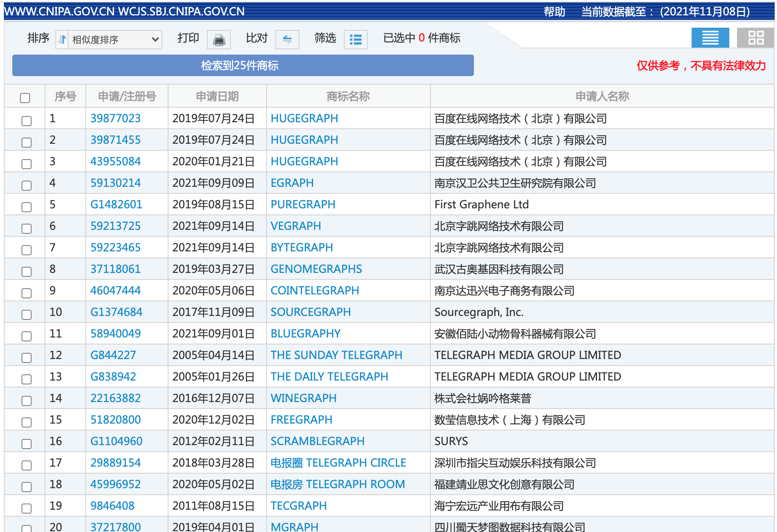Check the box for row 1 HUGEGRAPH
The image size is (777, 532).
[27, 121]
